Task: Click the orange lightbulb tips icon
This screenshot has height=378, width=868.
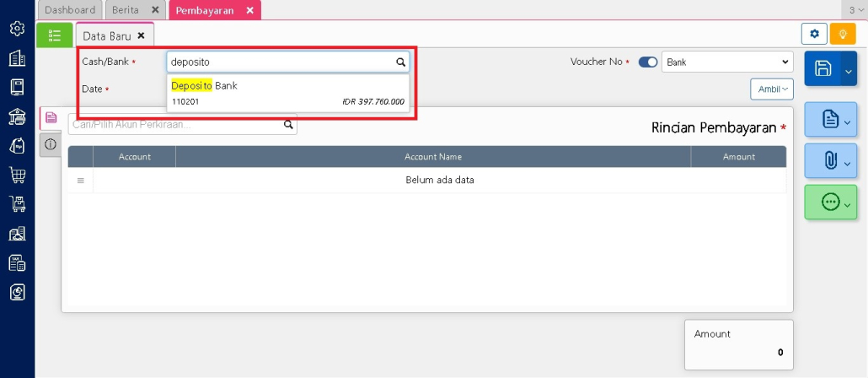Action: [x=841, y=34]
